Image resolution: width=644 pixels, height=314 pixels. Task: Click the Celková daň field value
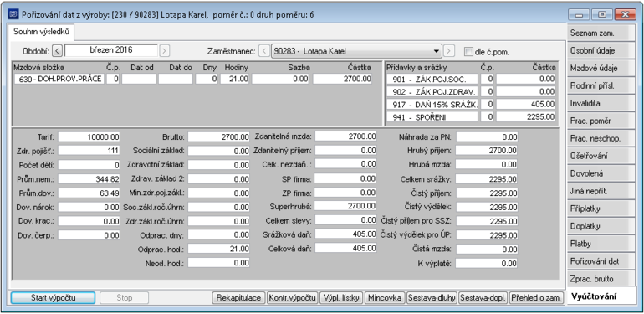(x=345, y=248)
